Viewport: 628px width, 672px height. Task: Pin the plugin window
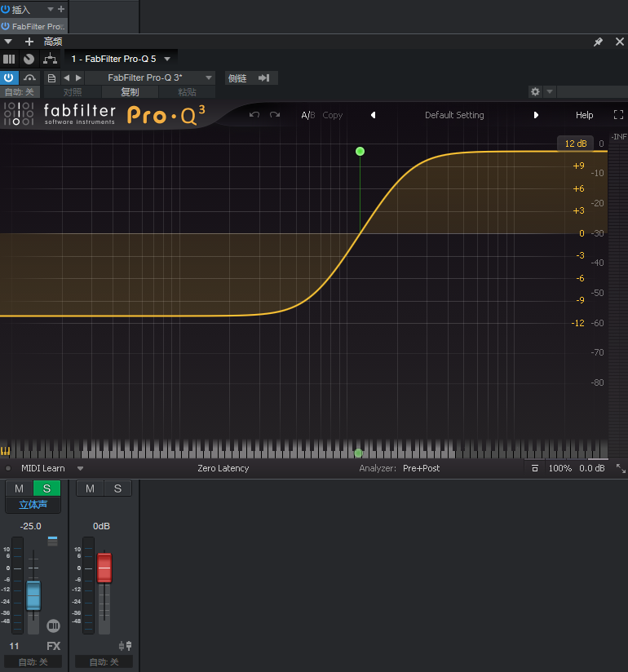(598, 42)
